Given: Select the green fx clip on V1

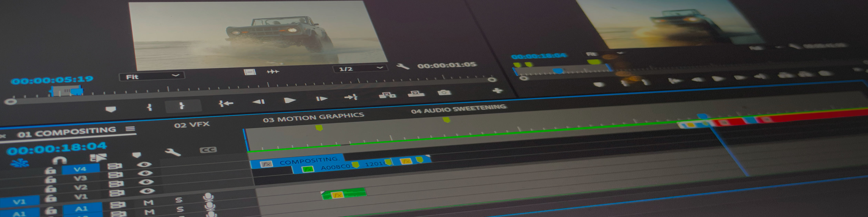Looking at the screenshot, I should pyautogui.click(x=344, y=194).
